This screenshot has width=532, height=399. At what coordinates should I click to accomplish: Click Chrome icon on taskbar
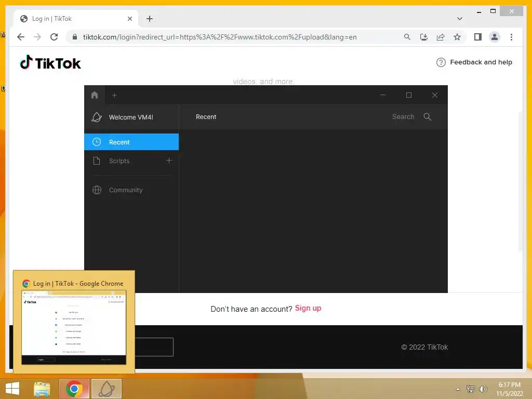tap(74, 389)
